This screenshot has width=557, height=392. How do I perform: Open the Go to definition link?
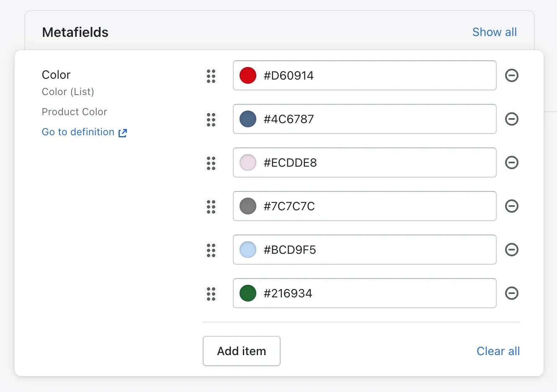[x=84, y=132]
